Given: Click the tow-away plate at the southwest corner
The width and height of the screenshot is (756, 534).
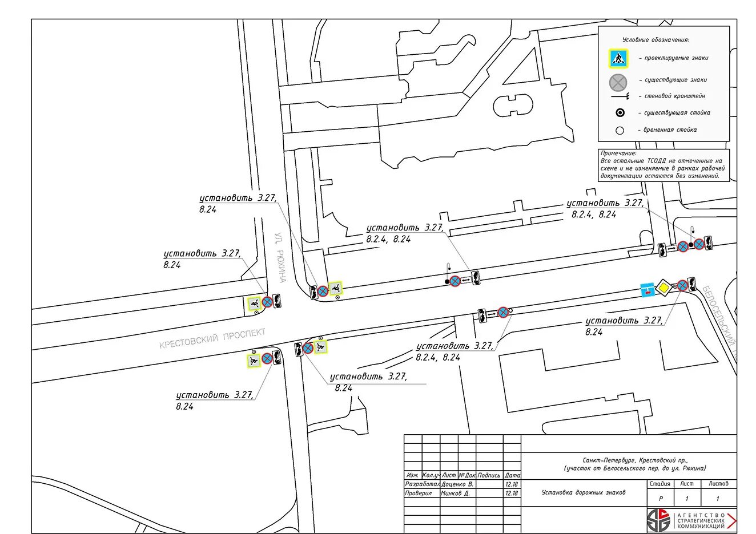Looking at the screenshot, I should 277,357.
